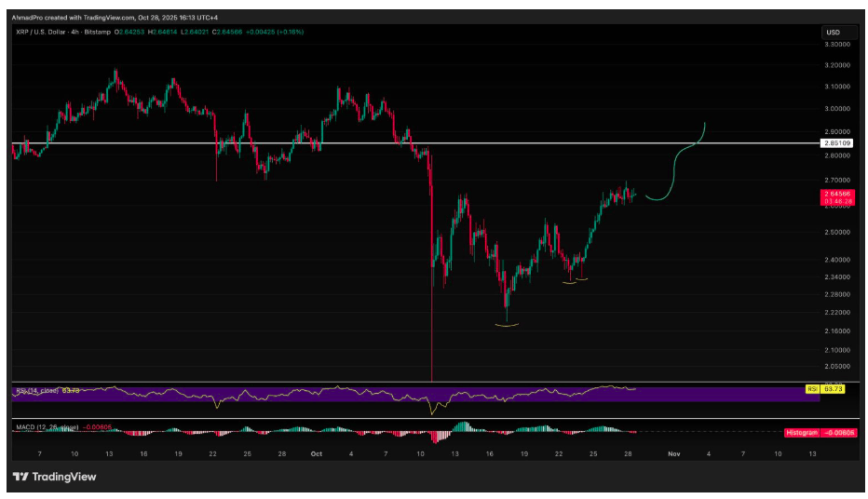This screenshot has height=499, width=868.
Task: Open the USD currency selector
Action: (x=837, y=32)
